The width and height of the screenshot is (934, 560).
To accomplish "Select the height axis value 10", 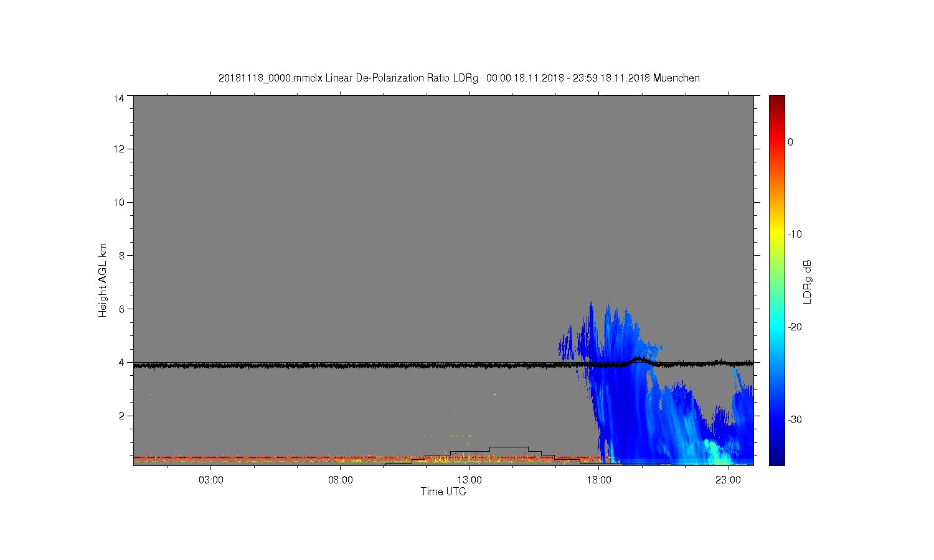I will (119, 202).
